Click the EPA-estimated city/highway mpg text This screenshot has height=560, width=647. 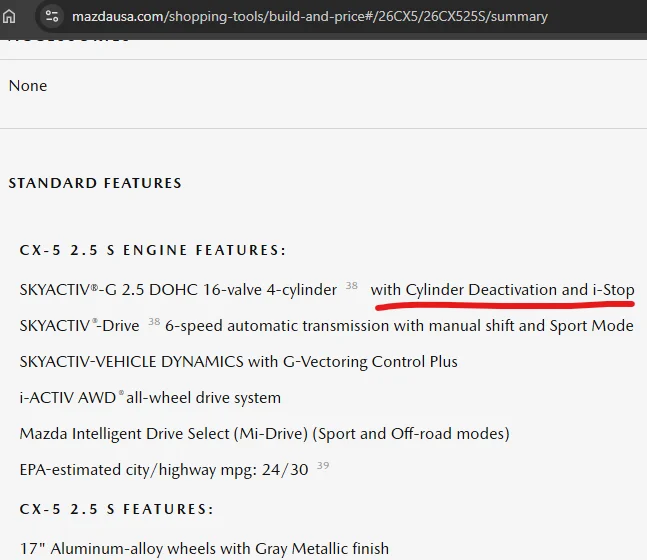(164, 470)
